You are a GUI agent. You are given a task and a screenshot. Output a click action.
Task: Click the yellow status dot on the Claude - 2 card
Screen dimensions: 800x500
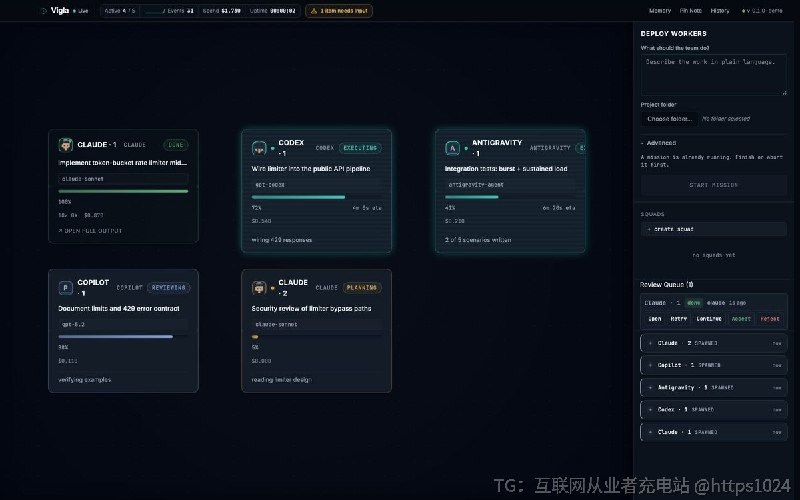pyautogui.click(x=272, y=288)
